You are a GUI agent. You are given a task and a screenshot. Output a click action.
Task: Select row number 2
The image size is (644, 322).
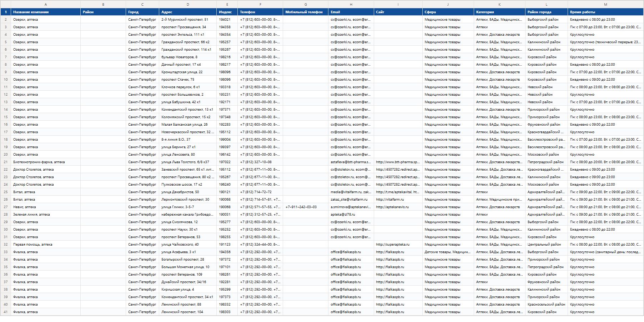point(6,20)
